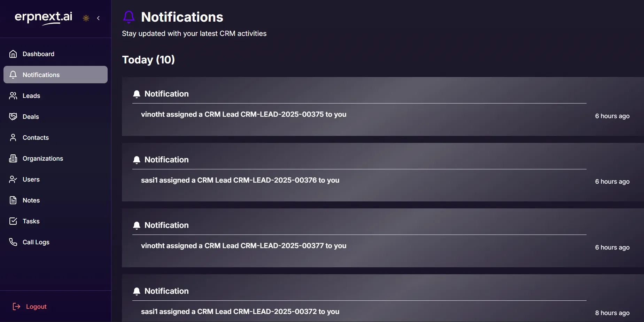644x322 pixels.
Task: Select the CRM-LEAD-2025-00377 notification card
Action: [243, 246]
